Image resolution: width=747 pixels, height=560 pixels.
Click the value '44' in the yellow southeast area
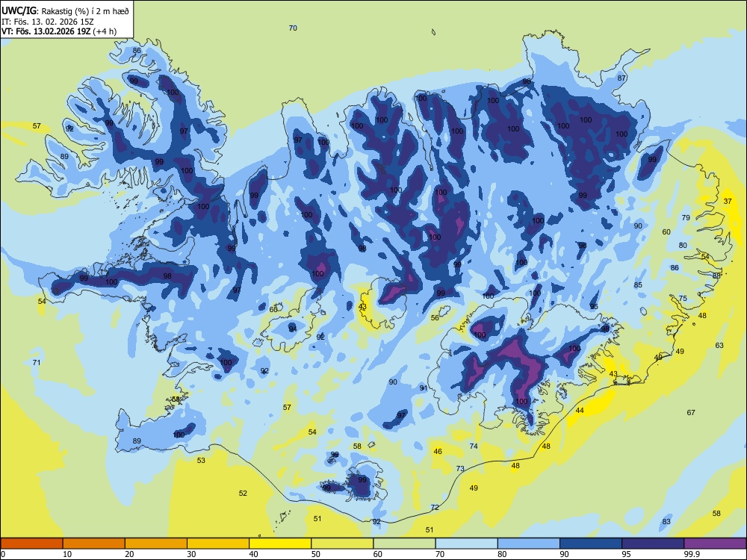click(580, 410)
